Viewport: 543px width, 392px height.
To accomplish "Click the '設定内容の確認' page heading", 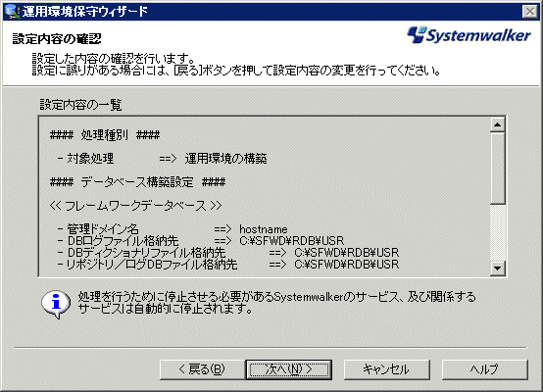I will (57, 38).
